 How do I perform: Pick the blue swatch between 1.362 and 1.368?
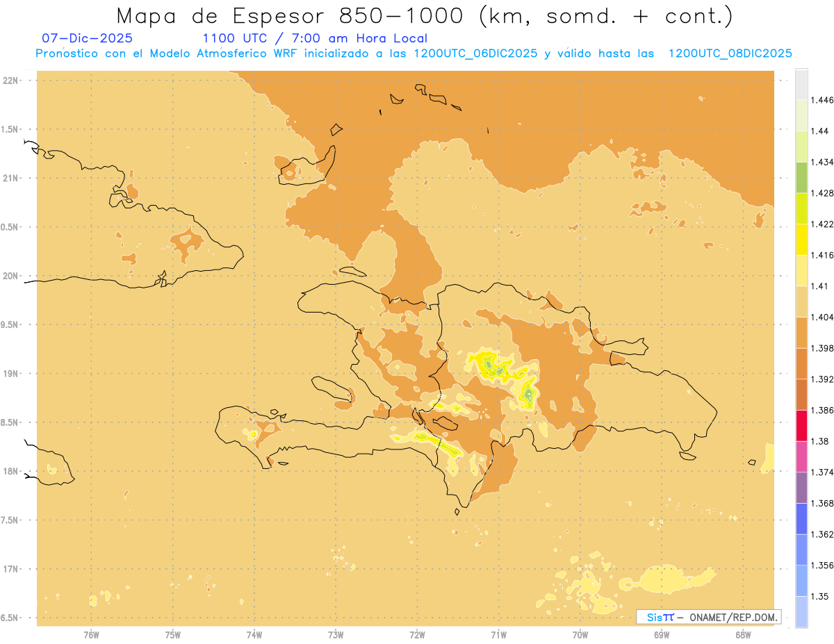point(801,519)
